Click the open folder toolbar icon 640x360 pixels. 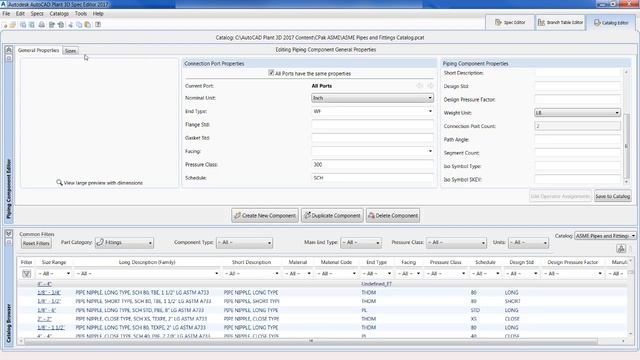coord(13,25)
